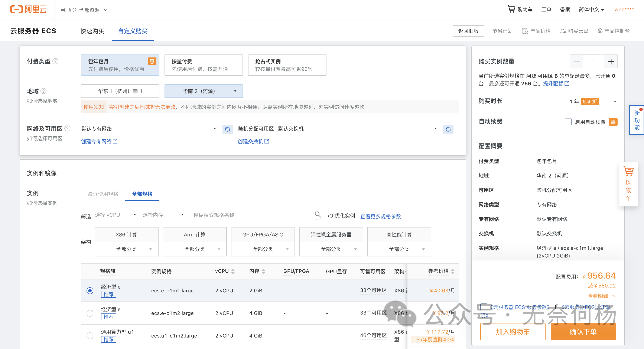
Task: Sort by 内存 column arrows
Action: click(263, 271)
